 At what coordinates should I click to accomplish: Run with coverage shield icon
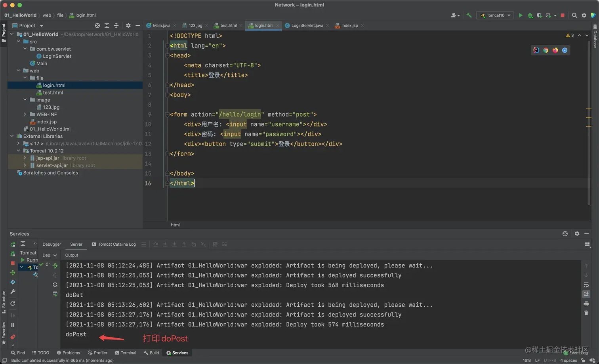pyautogui.click(x=539, y=15)
